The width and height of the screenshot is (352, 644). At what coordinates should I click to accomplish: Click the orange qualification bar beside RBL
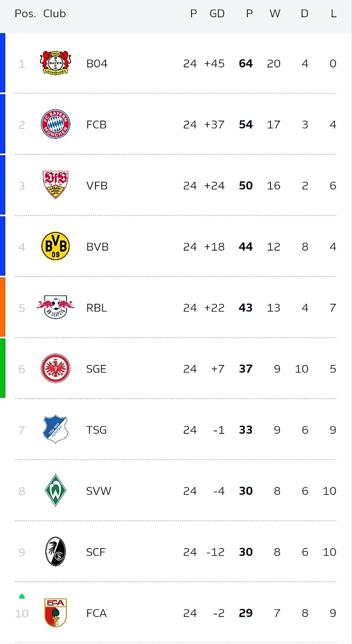[x=2, y=307]
